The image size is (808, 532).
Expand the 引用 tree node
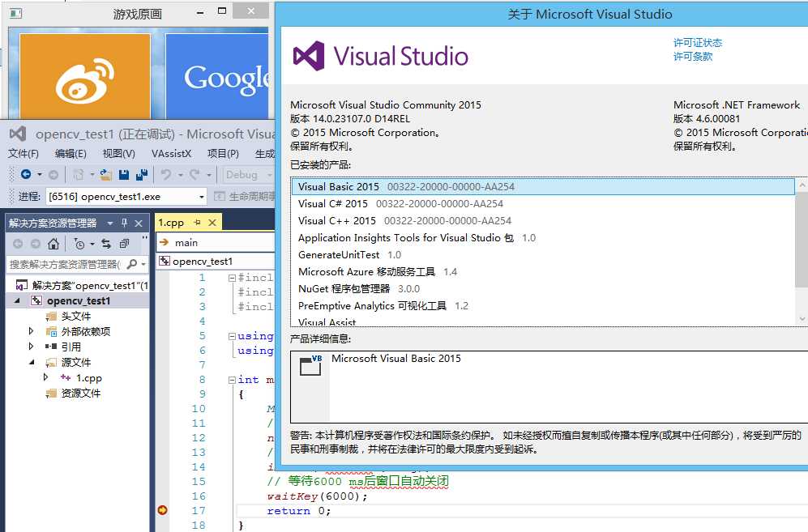pyautogui.click(x=31, y=347)
